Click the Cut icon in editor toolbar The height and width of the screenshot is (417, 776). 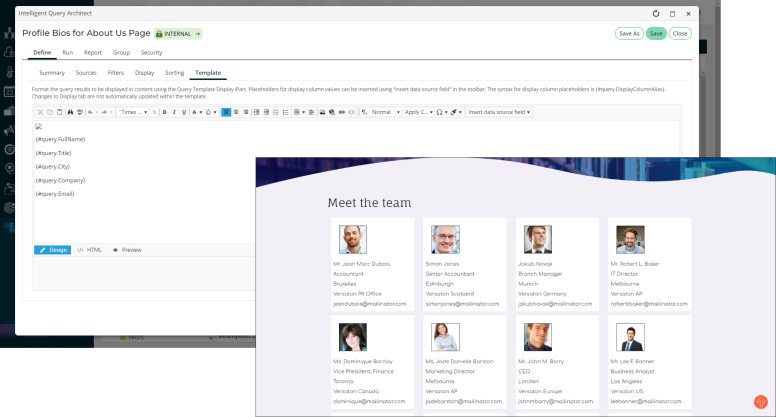click(40, 112)
